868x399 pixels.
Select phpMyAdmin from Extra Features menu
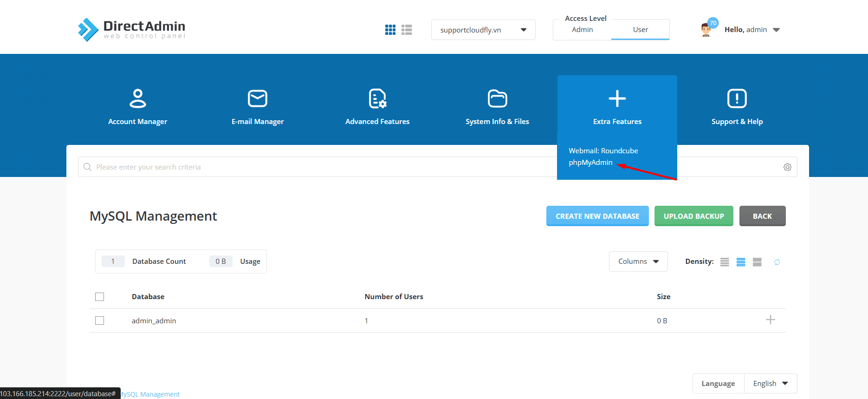590,163
